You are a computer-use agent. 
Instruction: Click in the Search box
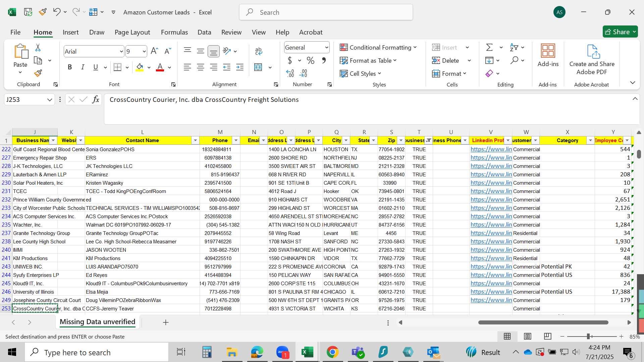click(326, 12)
